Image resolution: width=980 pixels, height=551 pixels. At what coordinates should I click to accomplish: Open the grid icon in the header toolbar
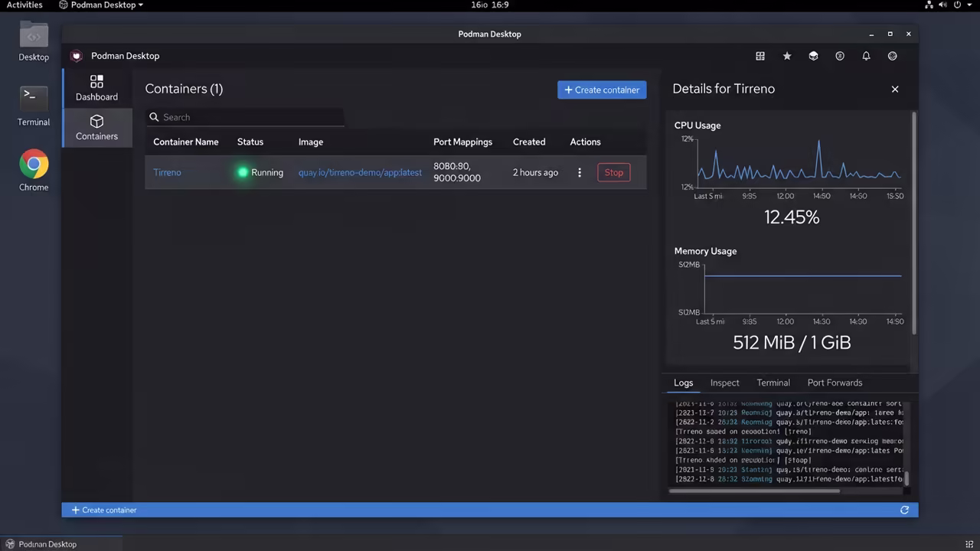tap(760, 56)
